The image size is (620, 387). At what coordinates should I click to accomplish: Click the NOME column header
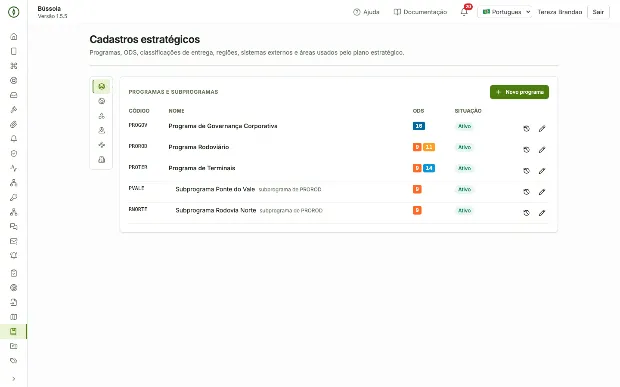point(176,111)
